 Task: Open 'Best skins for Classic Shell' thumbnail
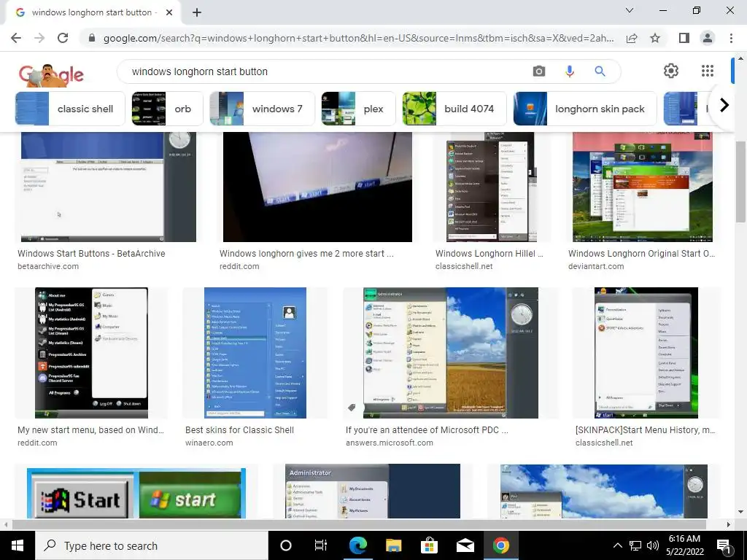(x=255, y=353)
